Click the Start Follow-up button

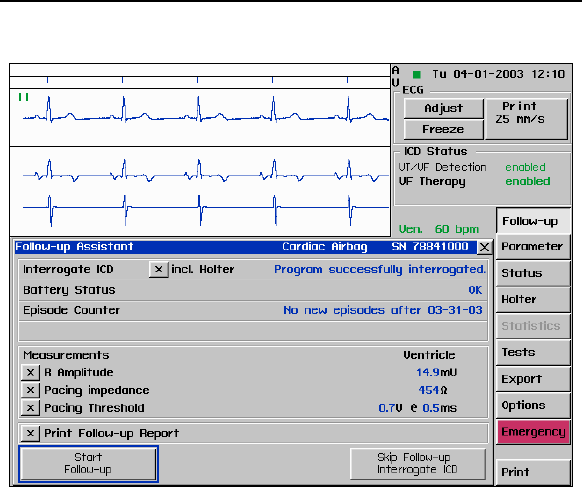click(x=88, y=464)
